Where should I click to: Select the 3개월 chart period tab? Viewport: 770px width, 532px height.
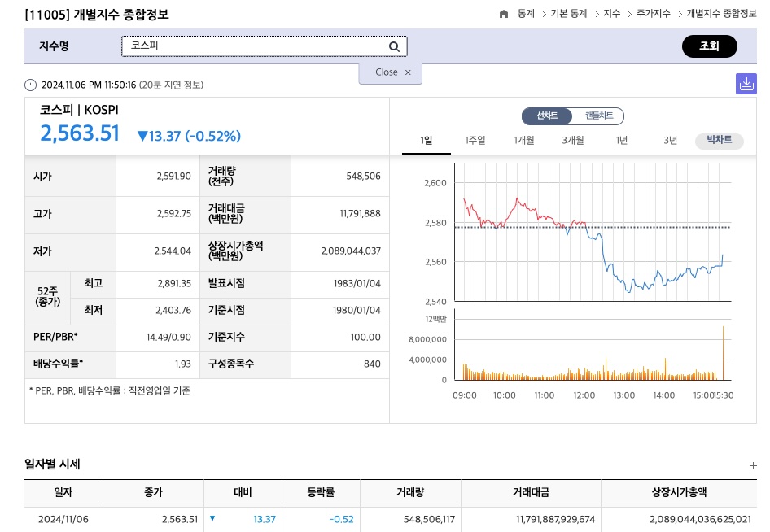click(x=572, y=141)
